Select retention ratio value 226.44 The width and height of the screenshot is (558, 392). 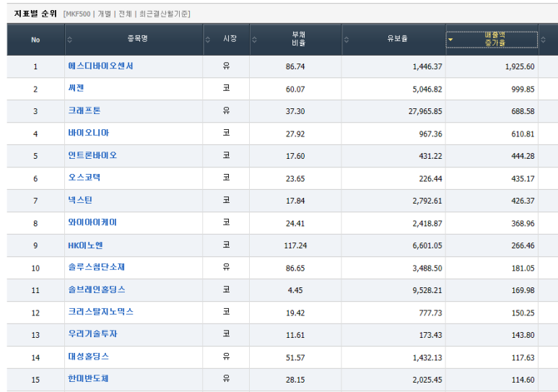click(x=431, y=178)
